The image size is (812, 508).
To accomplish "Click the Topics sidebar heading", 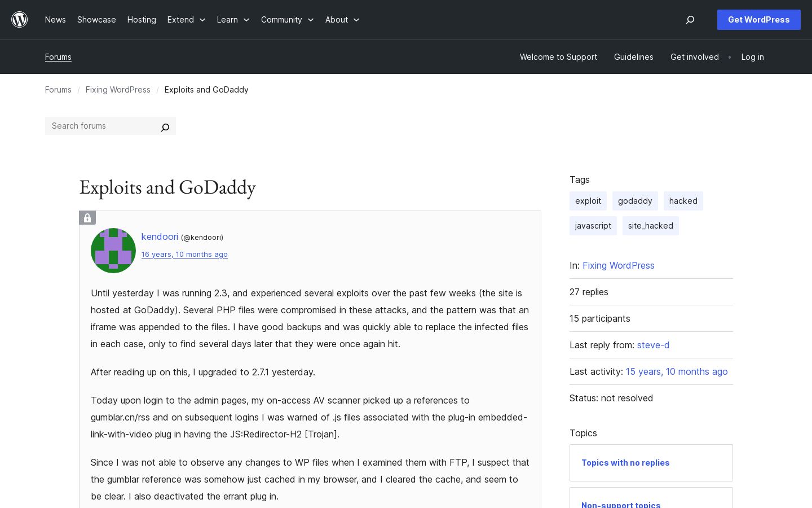I will 583,433.
